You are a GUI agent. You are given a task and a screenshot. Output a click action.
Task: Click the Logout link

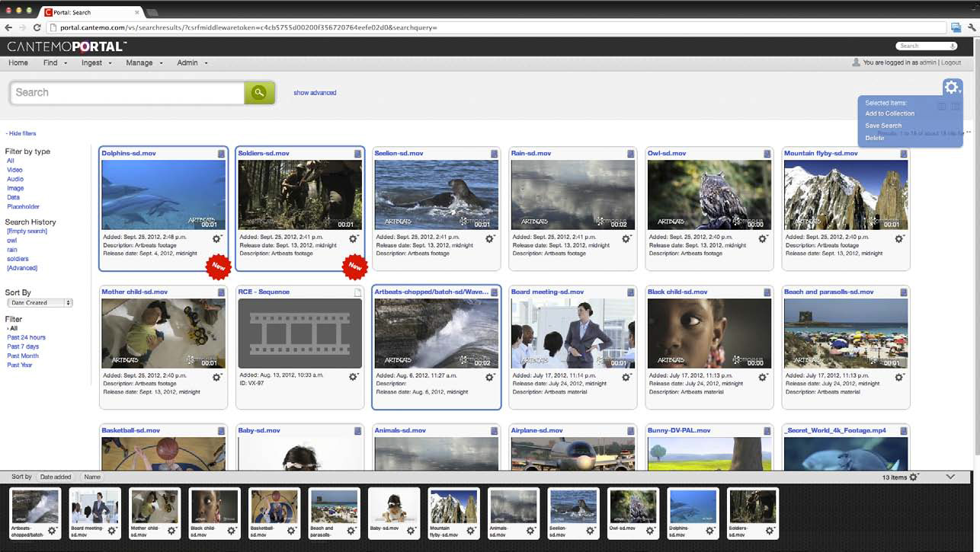pos(951,62)
